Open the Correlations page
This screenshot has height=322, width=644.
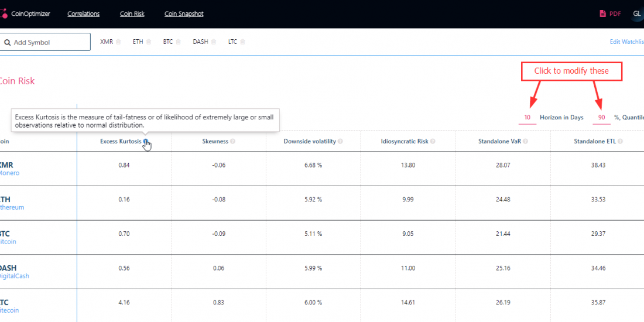click(83, 14)
